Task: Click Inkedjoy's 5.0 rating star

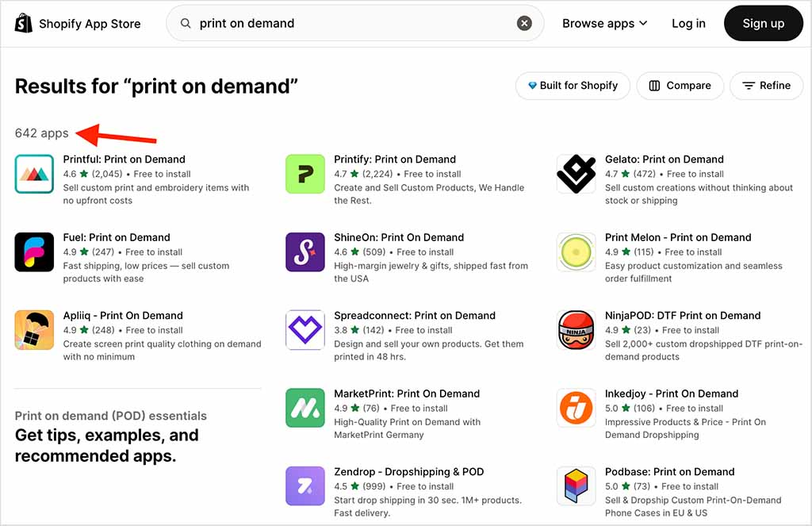Action: (x=626, y=408)
